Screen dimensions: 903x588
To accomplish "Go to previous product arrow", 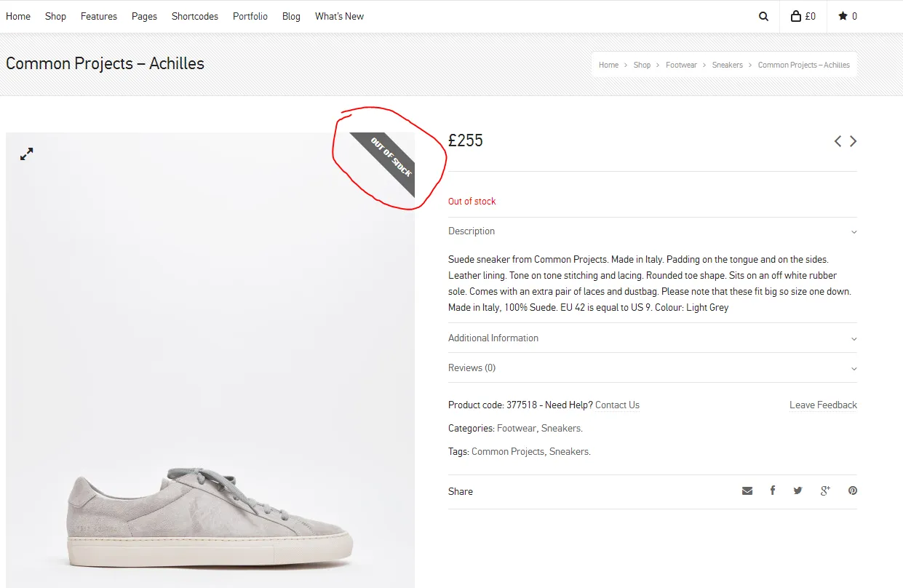I will coord(838,141).
